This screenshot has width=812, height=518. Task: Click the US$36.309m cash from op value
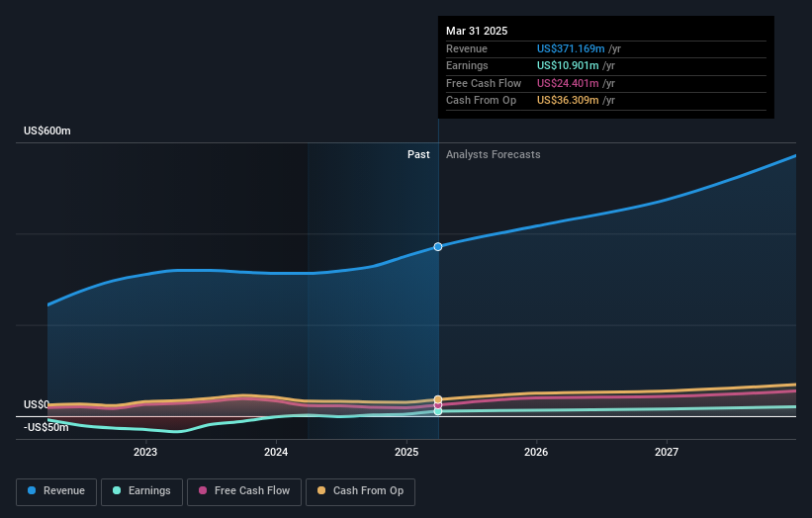pos(568,101)
